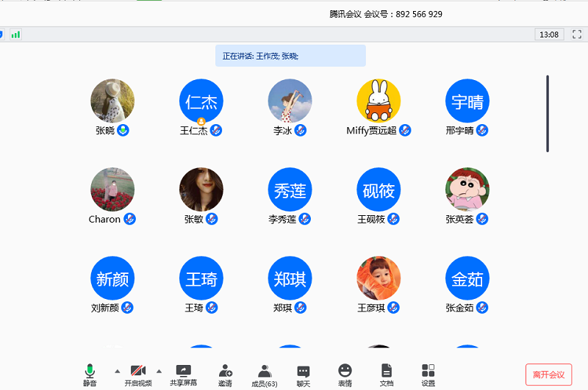Leave meeting with 离开会议 button
588x390 pixels.
coord(548,375)
